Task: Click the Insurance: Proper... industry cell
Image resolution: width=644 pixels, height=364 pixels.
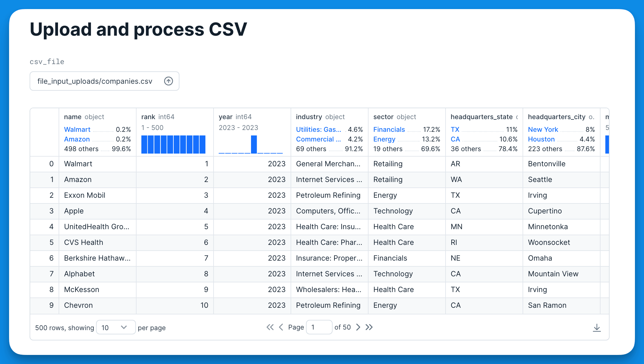Action: pyautogui.click(x=330, y=258)
